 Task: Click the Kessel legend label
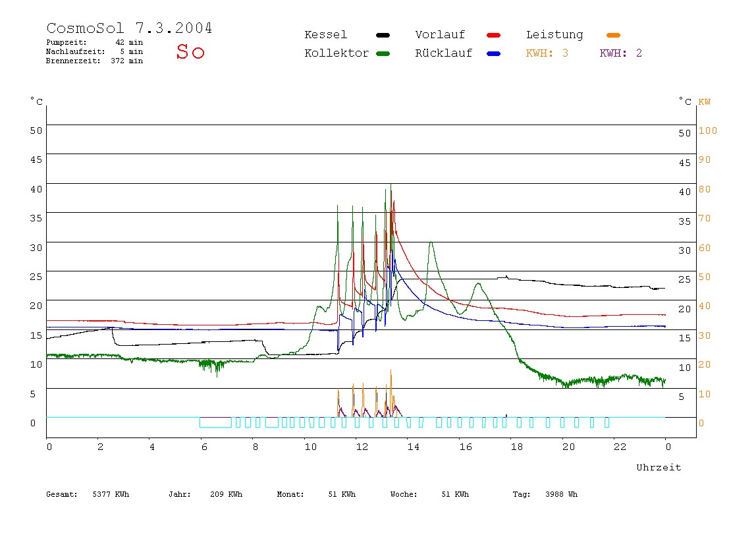pos(326,35)
